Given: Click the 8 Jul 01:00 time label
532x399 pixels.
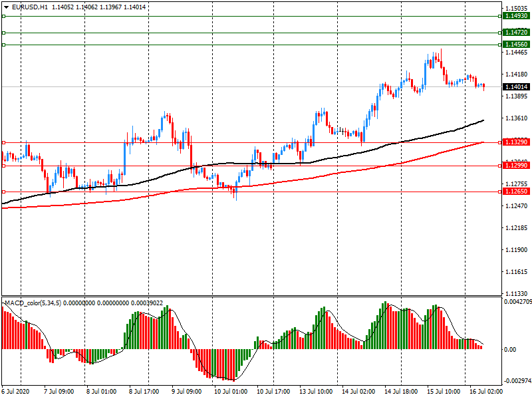Looking at the screenshot, I should pyautogui.click(x=102, y=391).
